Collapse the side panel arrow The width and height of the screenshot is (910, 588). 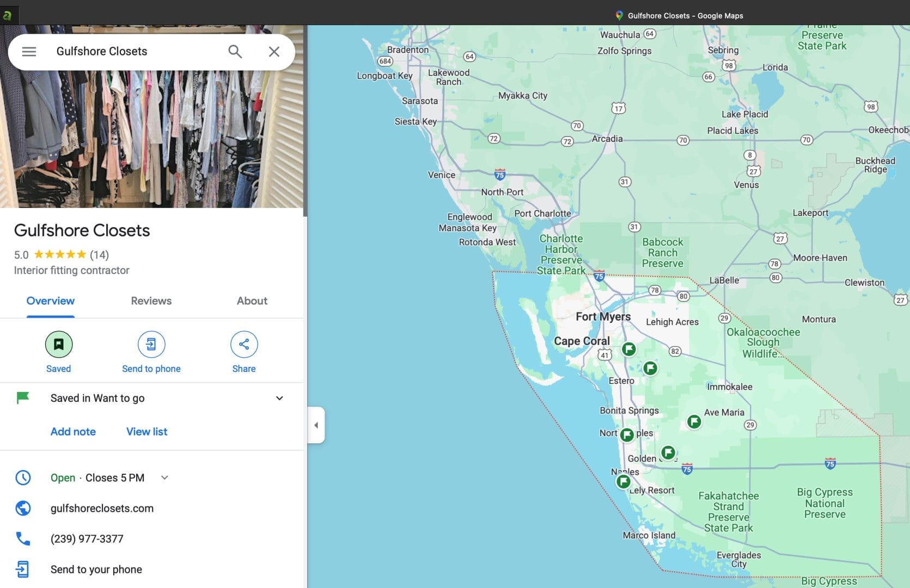pyautogui.click(x=316, y=425)
